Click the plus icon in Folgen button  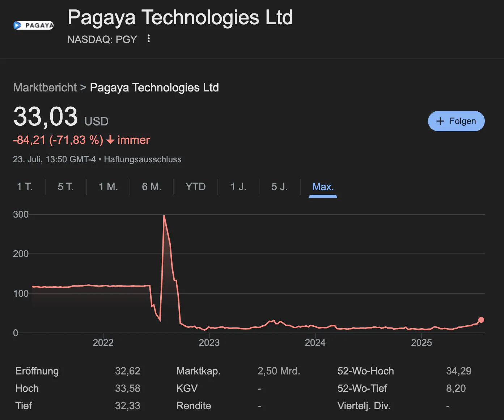point(440,121)
